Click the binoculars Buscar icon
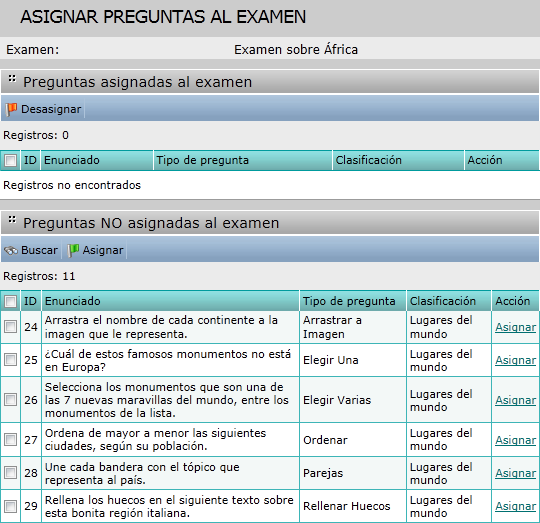This screenshot has width=540, height=523. point(11,251)
